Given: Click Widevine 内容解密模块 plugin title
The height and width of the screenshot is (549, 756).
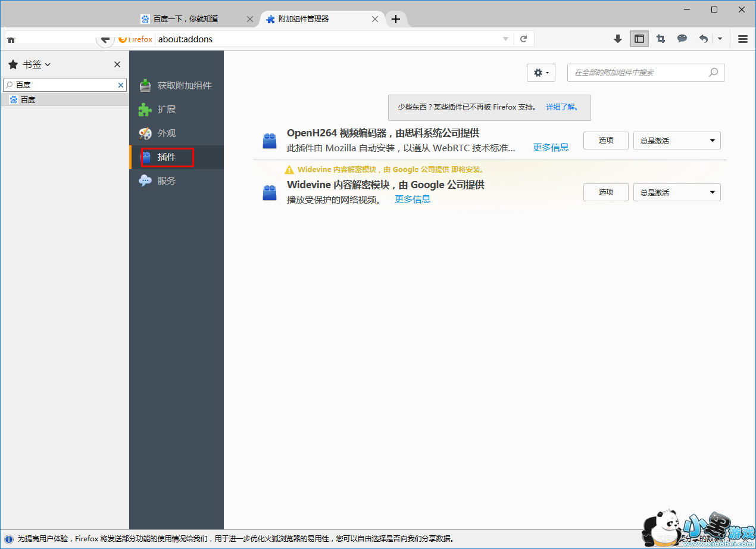Looking at the screenshot, I should coord(386,185).
